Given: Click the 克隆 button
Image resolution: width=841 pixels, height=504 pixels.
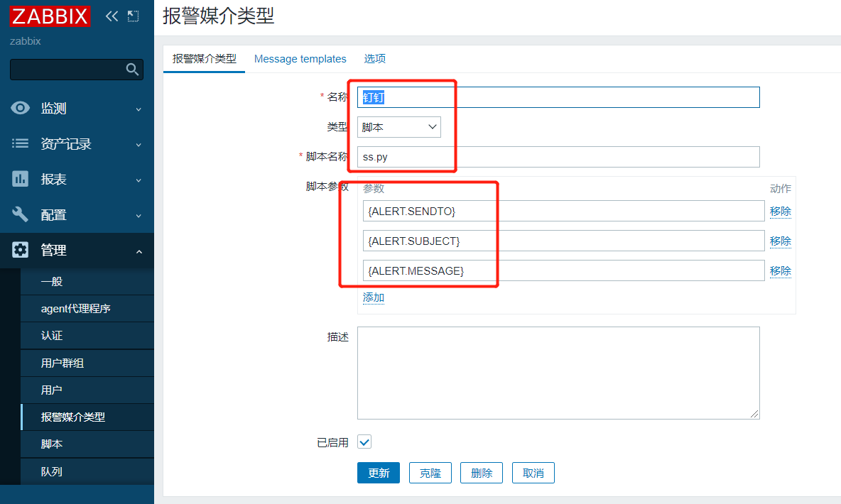Looking at the screenshot, I should click(x=430, y=473).
